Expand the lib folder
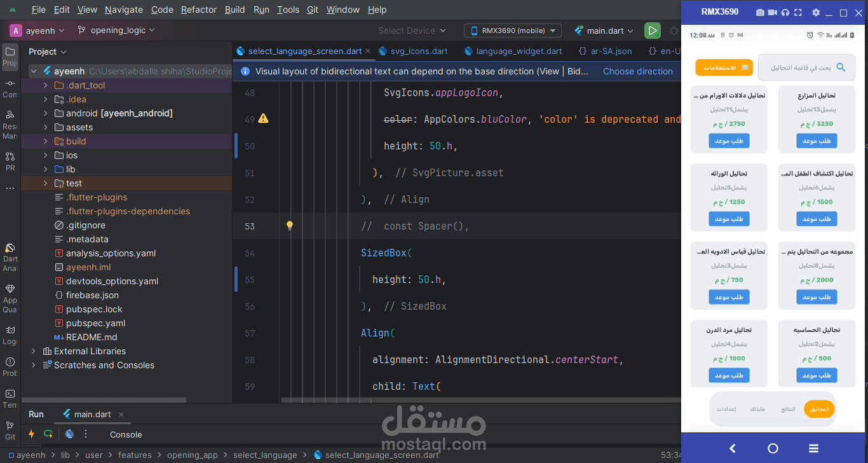The image size is (868, 463). 45,169
